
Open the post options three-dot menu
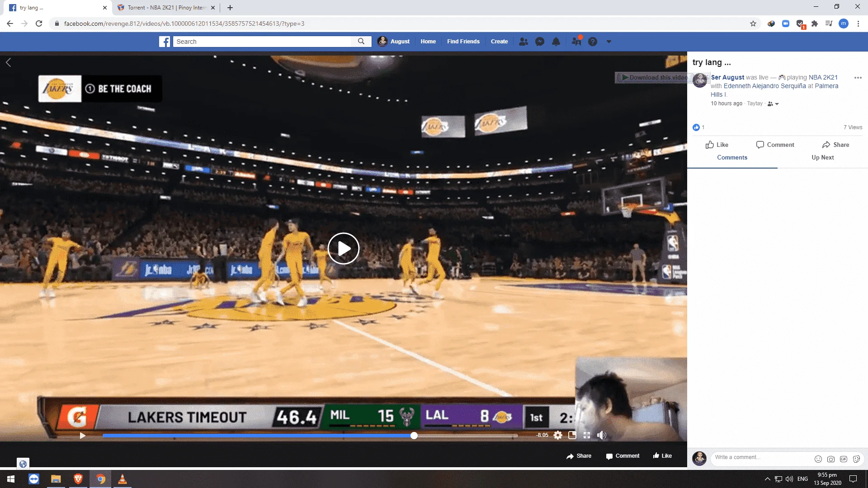point(858,78)
